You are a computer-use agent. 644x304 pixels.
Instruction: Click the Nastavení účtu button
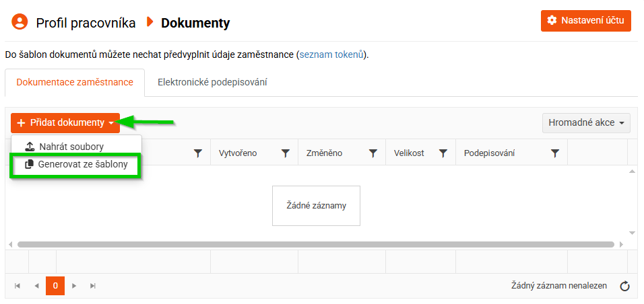coord(585,21)
